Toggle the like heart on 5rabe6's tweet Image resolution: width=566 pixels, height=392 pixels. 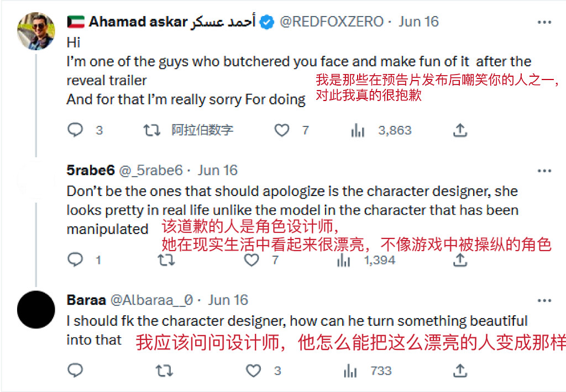pyautogui.click(x=251, y=259)
